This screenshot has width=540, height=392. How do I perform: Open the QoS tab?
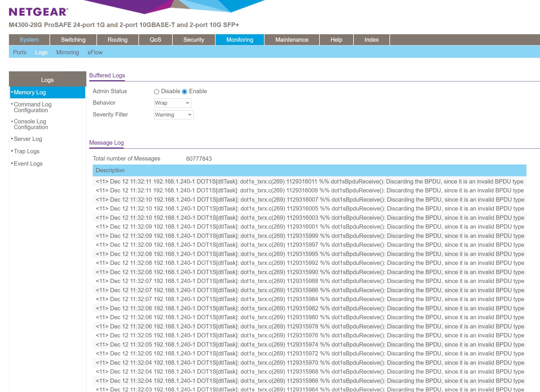155,40
